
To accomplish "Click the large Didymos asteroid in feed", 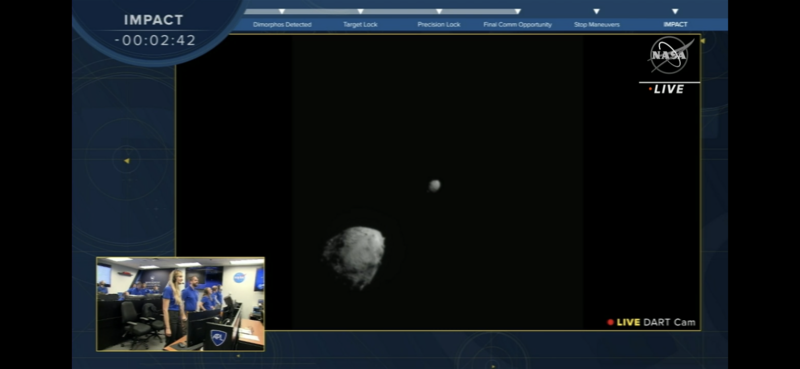I will [354, 257].
